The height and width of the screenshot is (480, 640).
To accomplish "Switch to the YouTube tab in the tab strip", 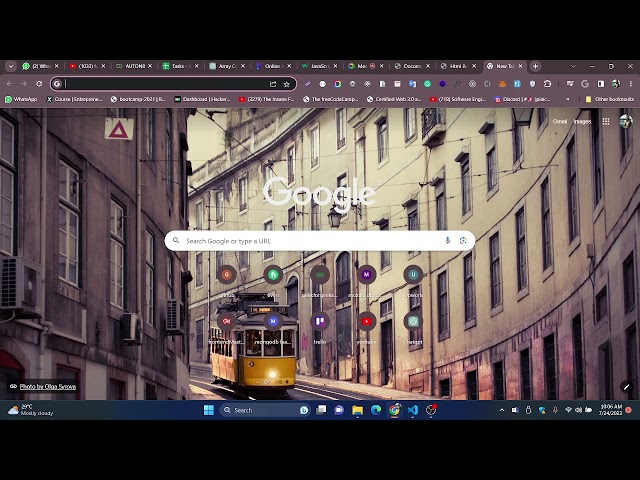I will pyautogui.click(x=87, y=66).
